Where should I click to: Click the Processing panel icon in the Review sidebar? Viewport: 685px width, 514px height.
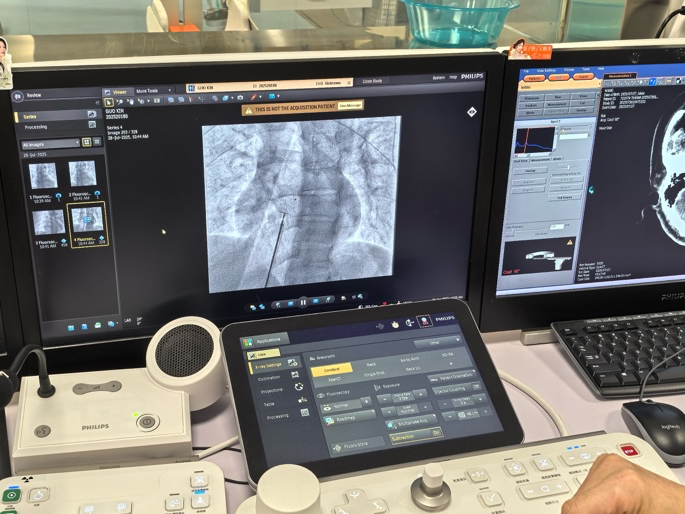click(x=92, y=125)
